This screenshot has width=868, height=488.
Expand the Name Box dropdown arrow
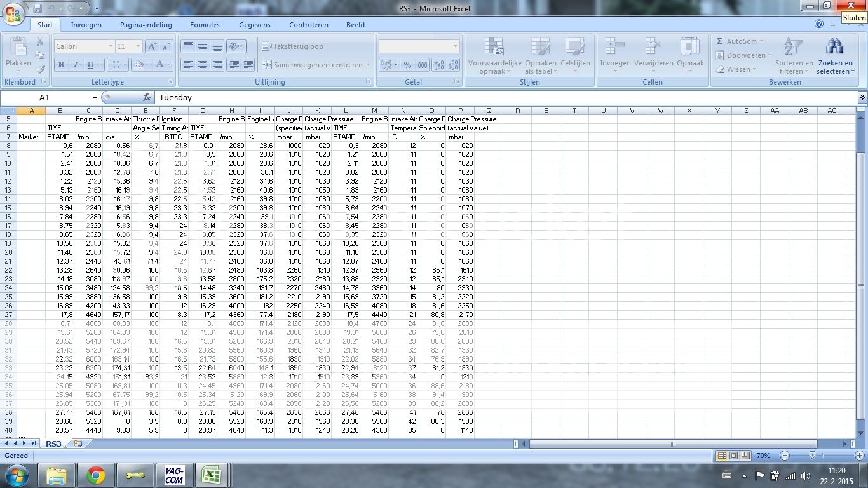[95, 98]
